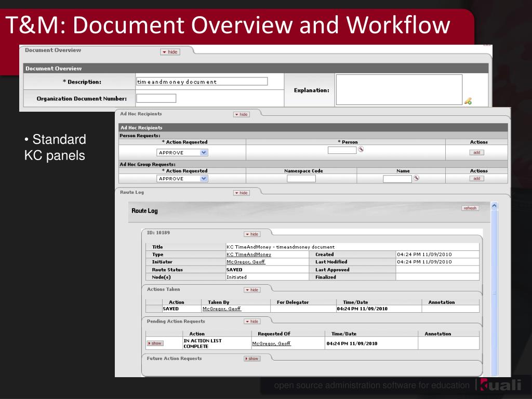Collapse the ID: 10189 section

tap(252, 234)
